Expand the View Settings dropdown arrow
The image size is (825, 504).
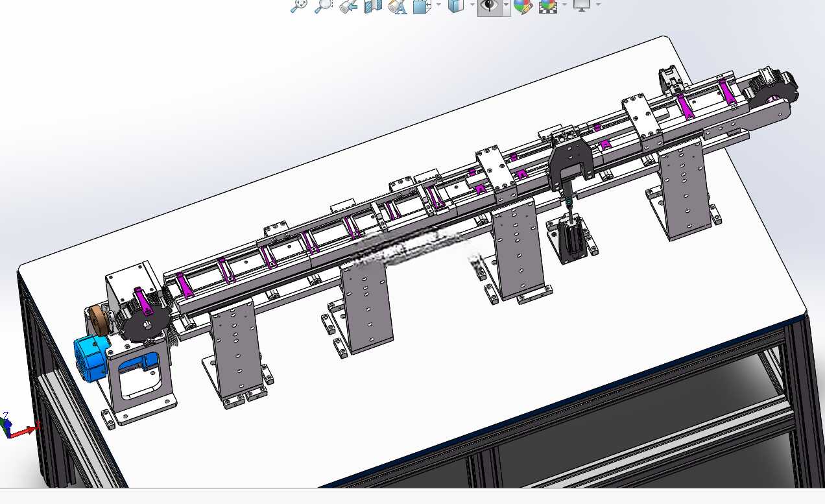point(598,5)
